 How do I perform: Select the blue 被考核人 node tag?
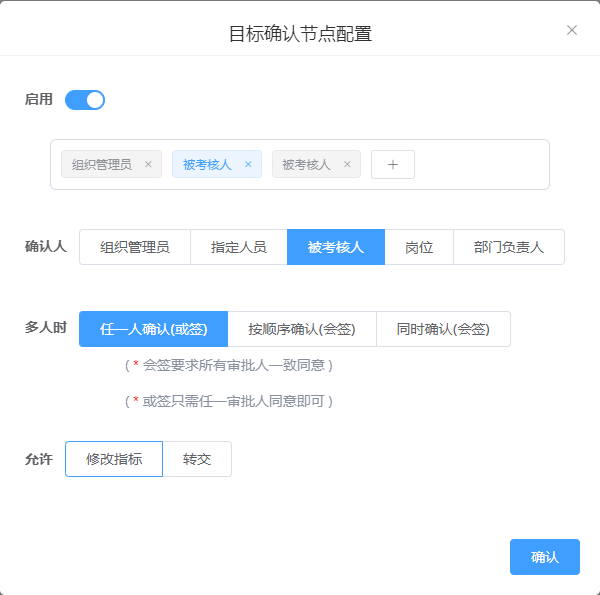[x=207, y=165]
